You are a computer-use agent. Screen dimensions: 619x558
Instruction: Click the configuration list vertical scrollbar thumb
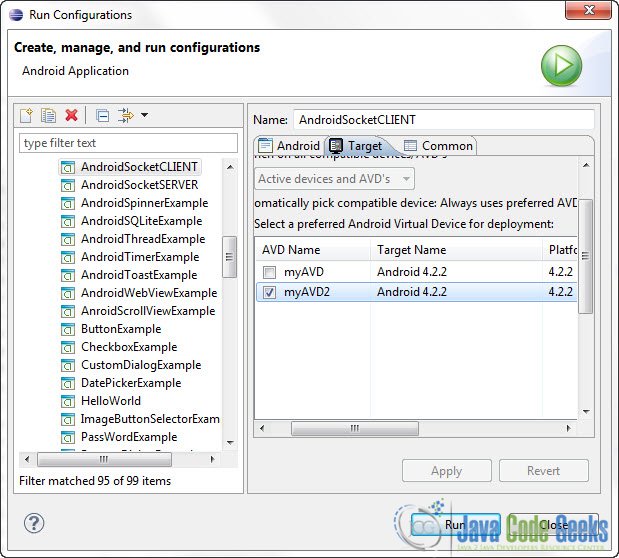click(229, 257)
